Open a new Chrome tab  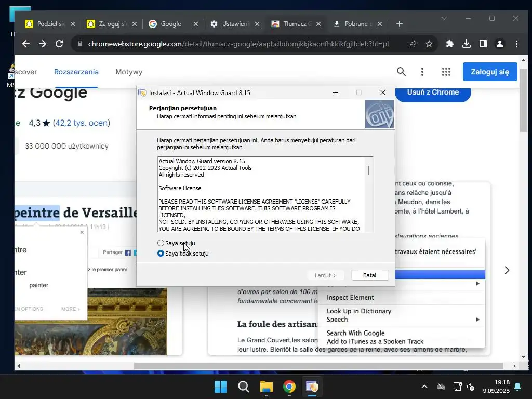pos(400,24)
